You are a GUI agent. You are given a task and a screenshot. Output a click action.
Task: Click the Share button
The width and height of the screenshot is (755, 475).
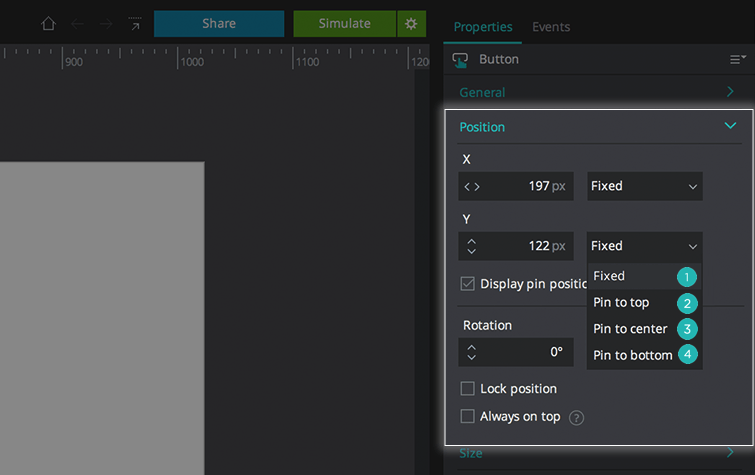point(219,24)
